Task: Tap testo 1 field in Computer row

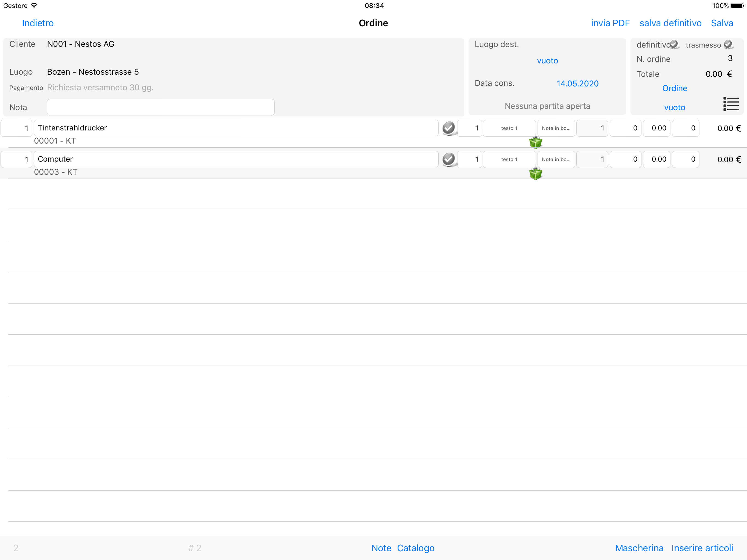Action: 509,159
